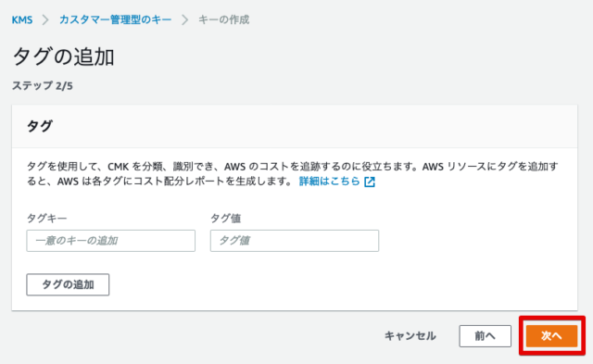
Task: Open the 詳細はこちら help link
Action: click(329, 182)
